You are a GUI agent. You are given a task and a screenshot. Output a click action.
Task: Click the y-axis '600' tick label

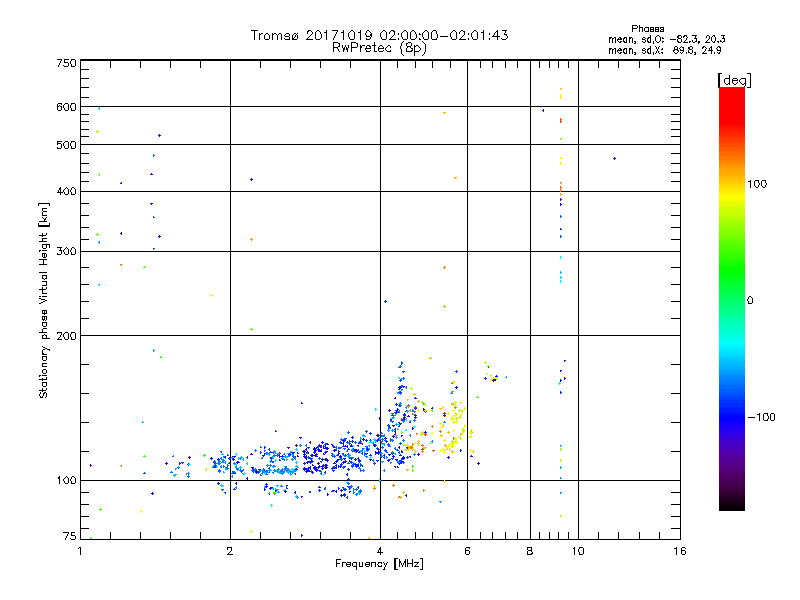tap(66, 107)
